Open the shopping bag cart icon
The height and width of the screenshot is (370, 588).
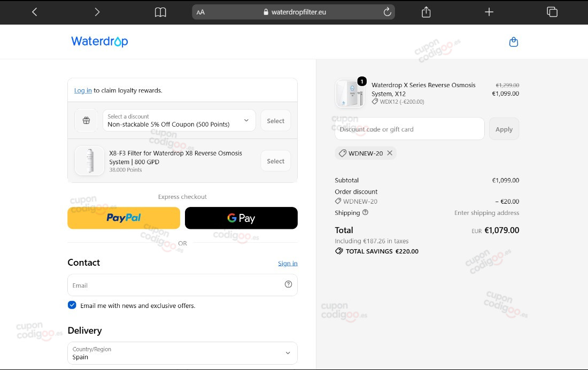pyautogui.click(x=513, y=42)
